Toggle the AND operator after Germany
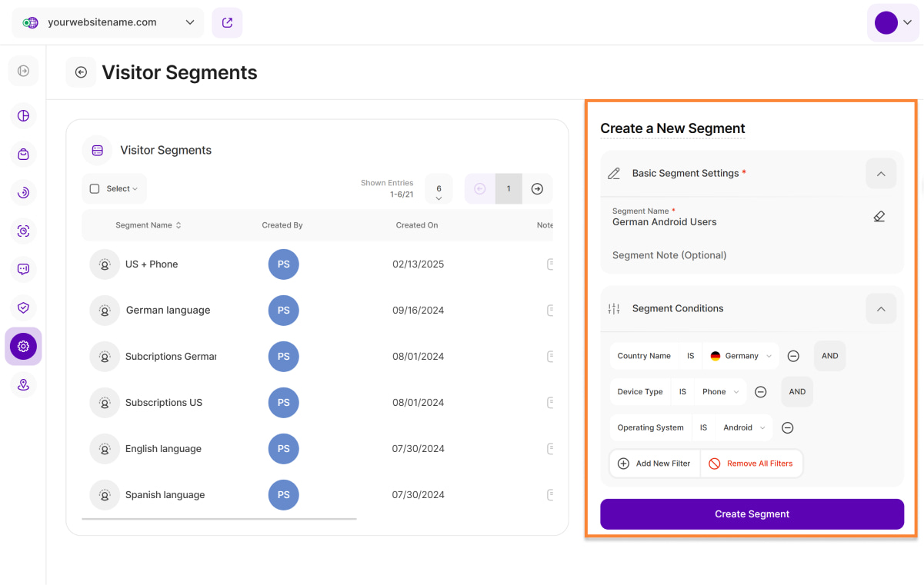The image size is (924, 585). [829, 356]
